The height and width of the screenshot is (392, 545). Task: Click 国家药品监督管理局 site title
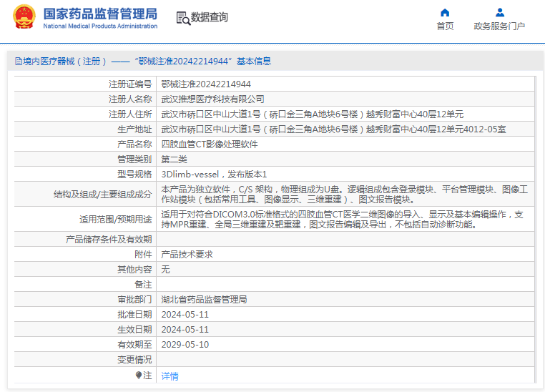[100, 14]
